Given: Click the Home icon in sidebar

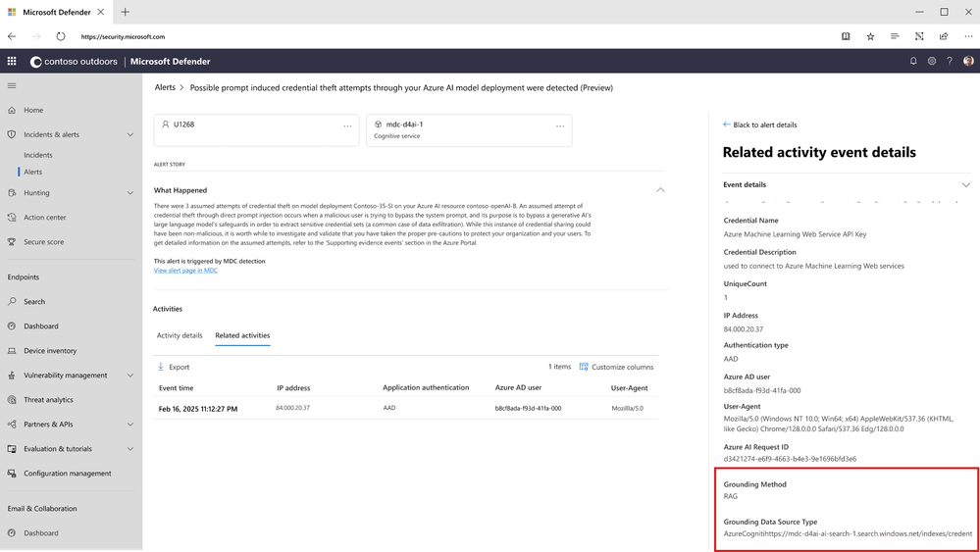Looking at the screenshot, I should click(x=12, y=110).
